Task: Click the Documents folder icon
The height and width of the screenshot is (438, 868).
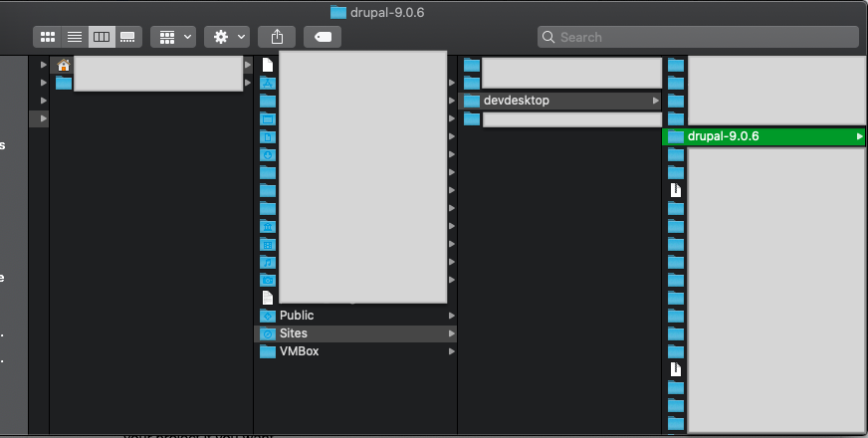Action: tap(268, 136)
